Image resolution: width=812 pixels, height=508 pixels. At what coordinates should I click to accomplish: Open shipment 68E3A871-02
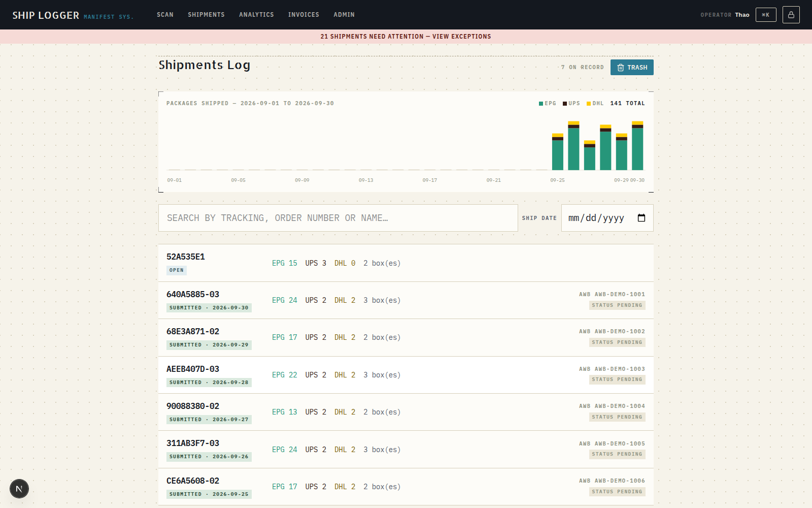406,338
